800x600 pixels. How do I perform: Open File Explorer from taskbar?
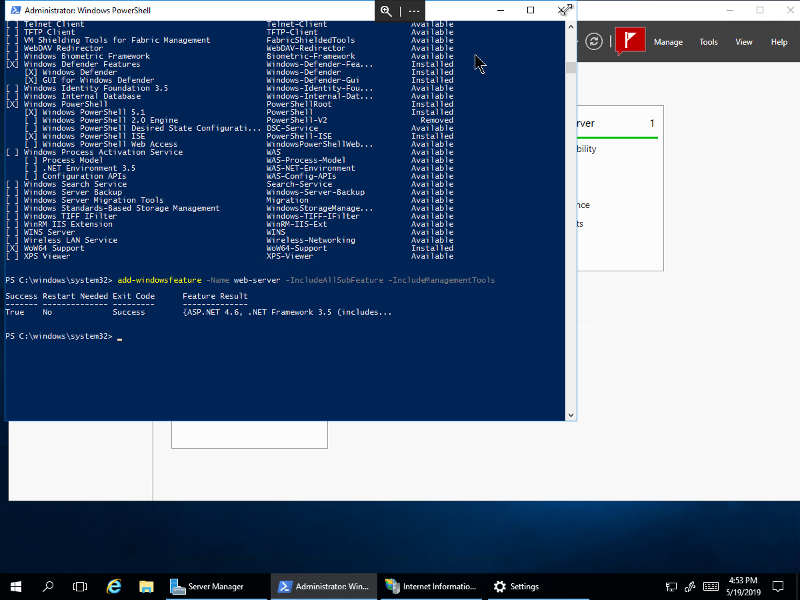(x=146, y=586)
